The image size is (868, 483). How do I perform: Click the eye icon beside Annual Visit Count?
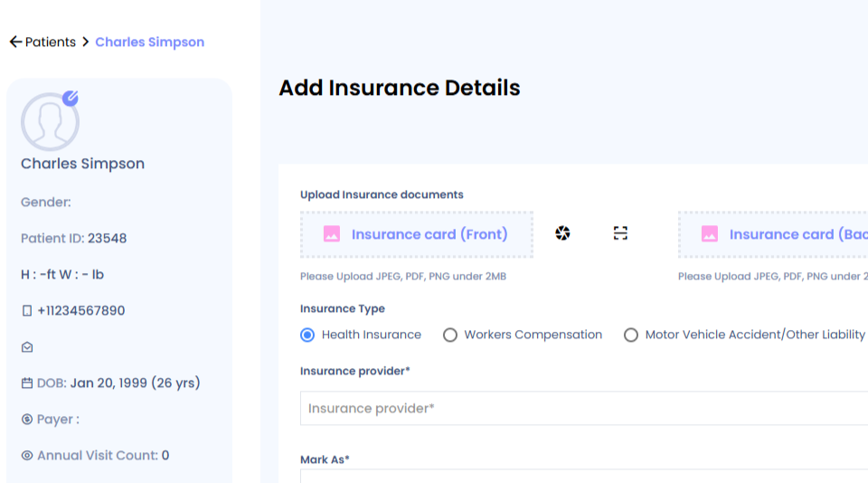tap(27, 455)
